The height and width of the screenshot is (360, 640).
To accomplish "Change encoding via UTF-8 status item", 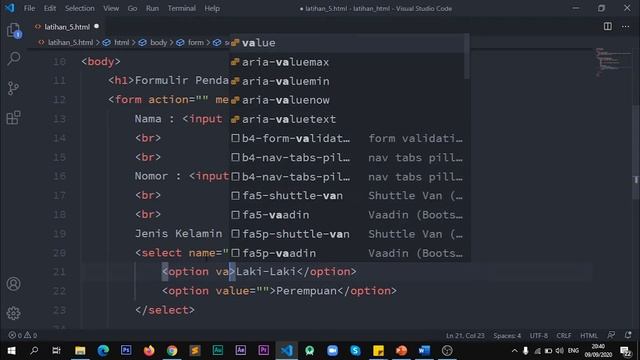I will (x=539, y=336).
